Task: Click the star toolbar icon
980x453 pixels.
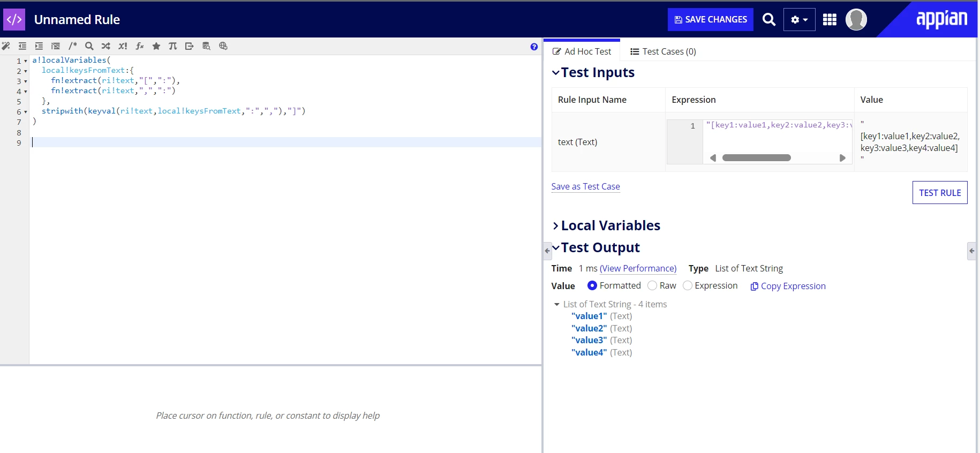Action: pyautogui.click(x=156, y=46)
